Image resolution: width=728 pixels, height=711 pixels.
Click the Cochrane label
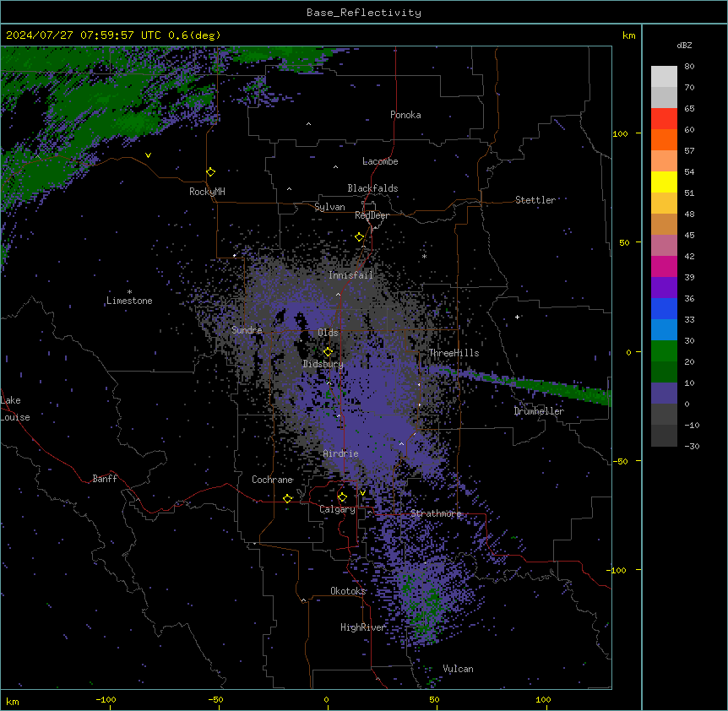[x=272, y=480]
